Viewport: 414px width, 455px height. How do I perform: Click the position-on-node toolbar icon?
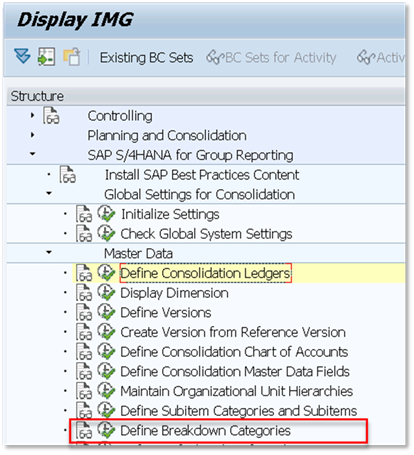pos(46,57)
